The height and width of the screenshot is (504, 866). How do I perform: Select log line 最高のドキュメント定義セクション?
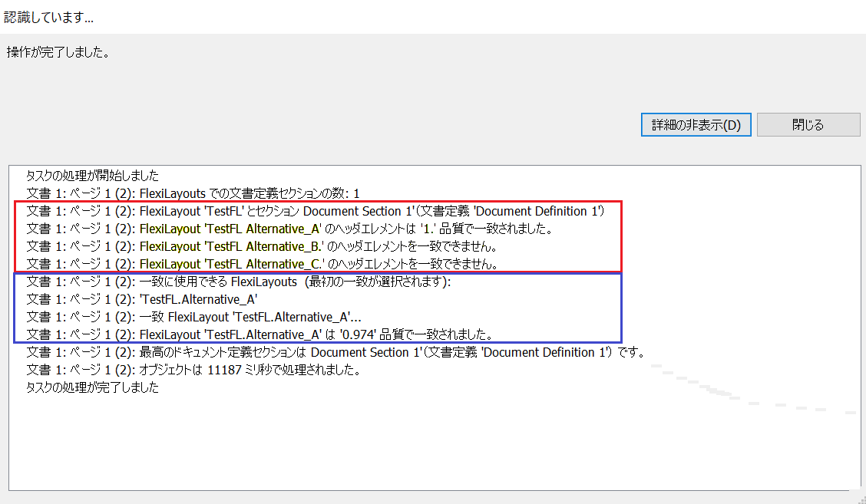tap(335, 352)
